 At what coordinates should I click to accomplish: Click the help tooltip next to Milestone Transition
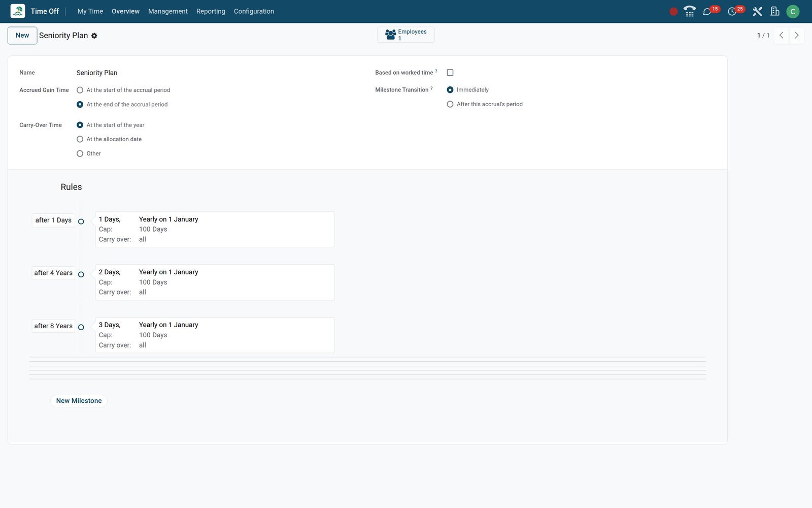pos(431,88)
